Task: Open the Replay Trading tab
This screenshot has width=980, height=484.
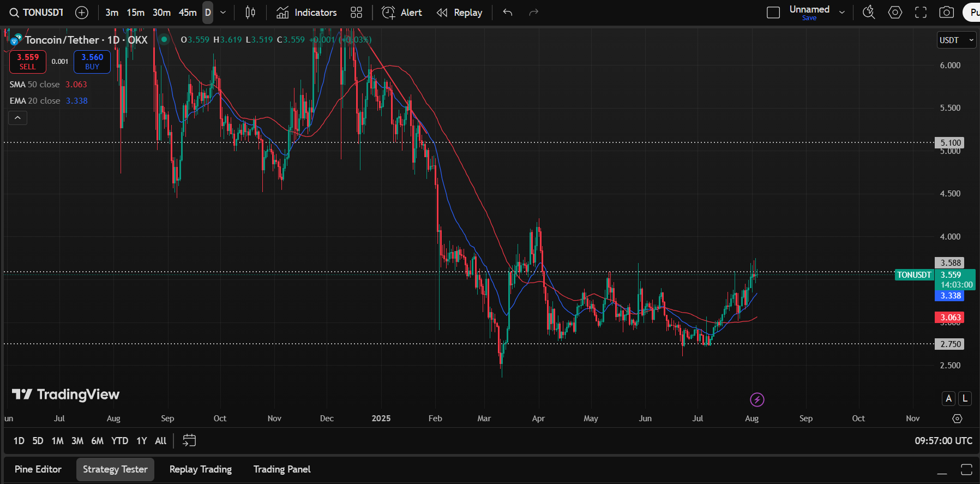Action: pos(201,469)
